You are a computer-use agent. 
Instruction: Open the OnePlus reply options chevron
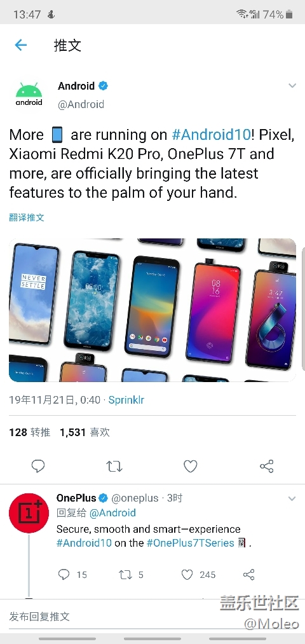click(292, 498)
